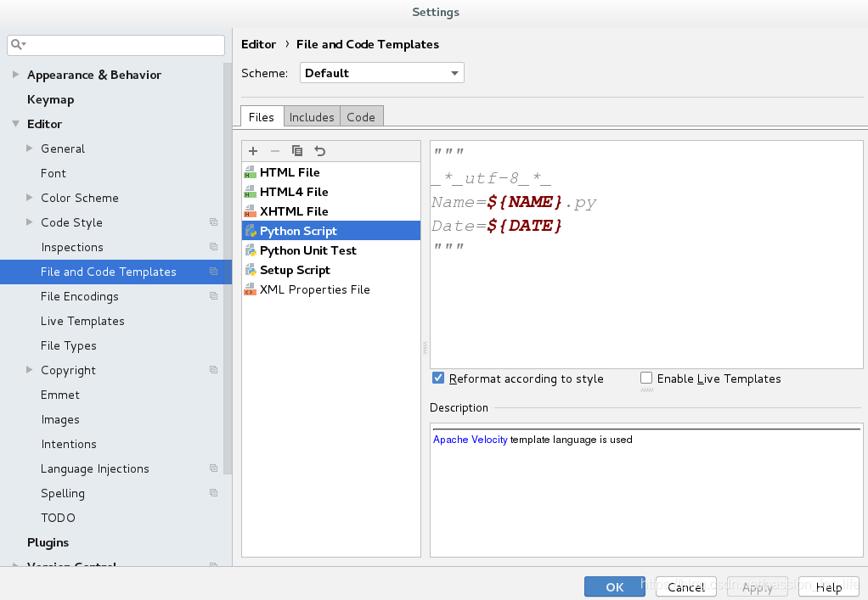Select File Encodings settings
Viewport: 868px width, 600px height.
coord(79,296)
